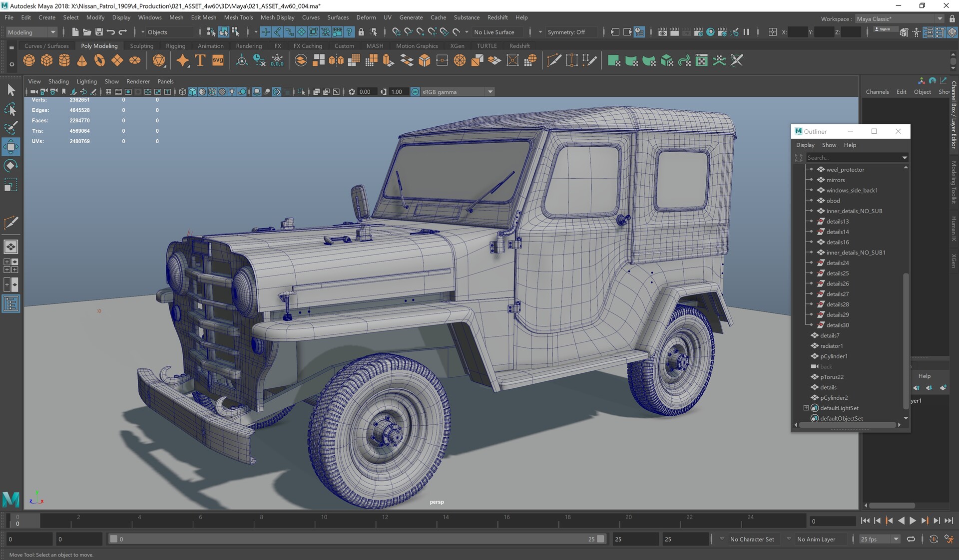
Task: Click the range slider bar
Action: coord(357,539)
